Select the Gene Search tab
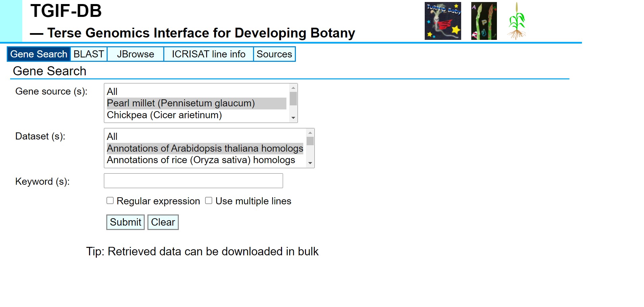 pos(39,54)
